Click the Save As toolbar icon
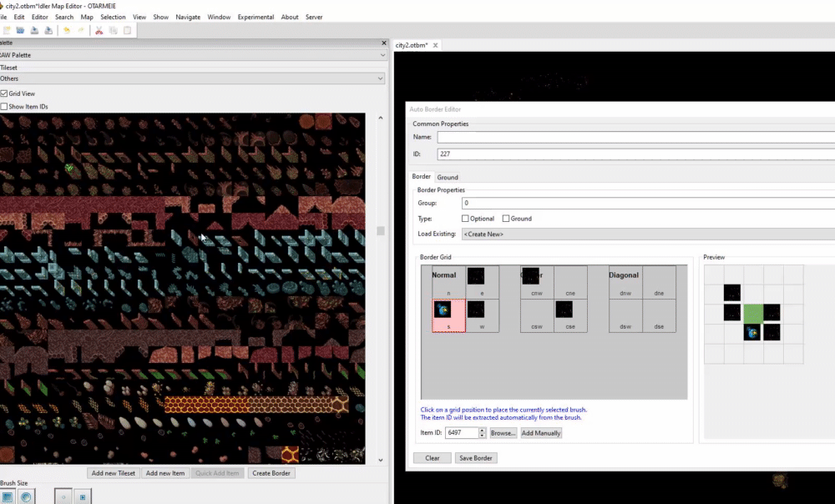 click(x=48, y=30)
